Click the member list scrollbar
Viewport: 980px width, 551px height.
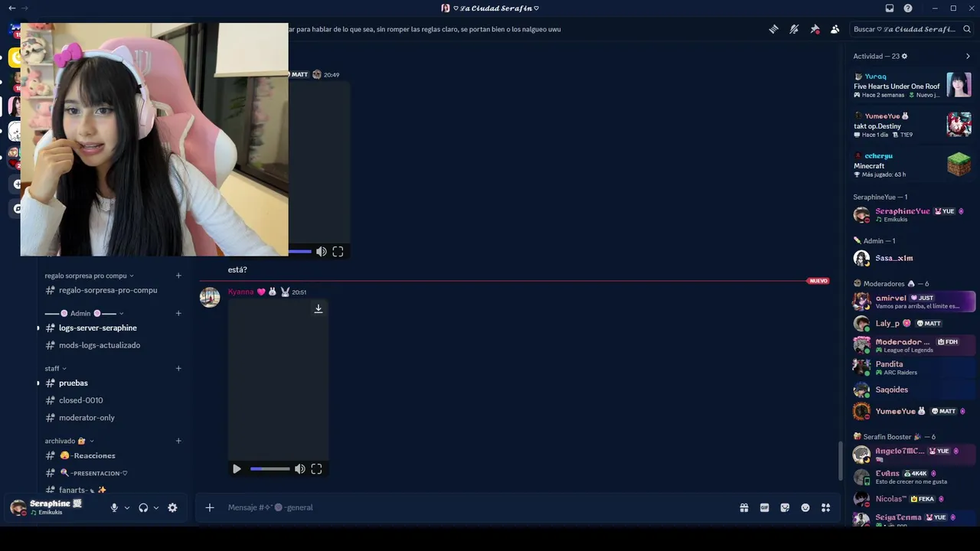[841, 459]
